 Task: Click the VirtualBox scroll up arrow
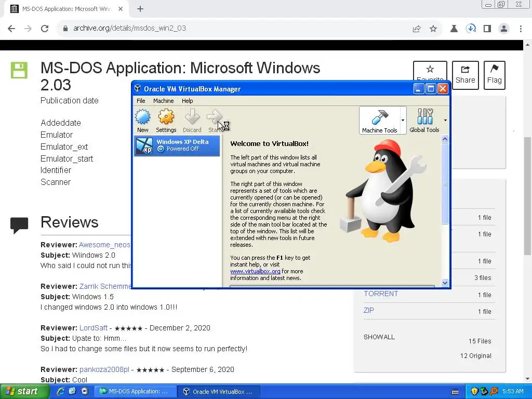[x=445, y=139]
